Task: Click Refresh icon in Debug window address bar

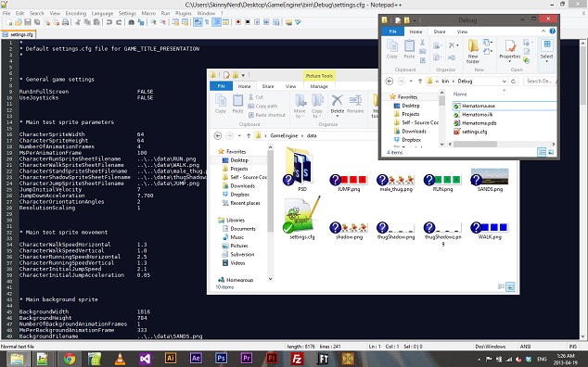Action: pyautogui.click(x=513, y=81)
